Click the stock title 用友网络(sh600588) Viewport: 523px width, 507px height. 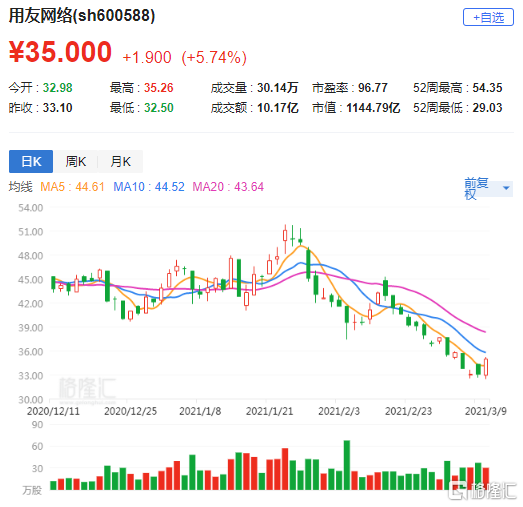(82, 16)
